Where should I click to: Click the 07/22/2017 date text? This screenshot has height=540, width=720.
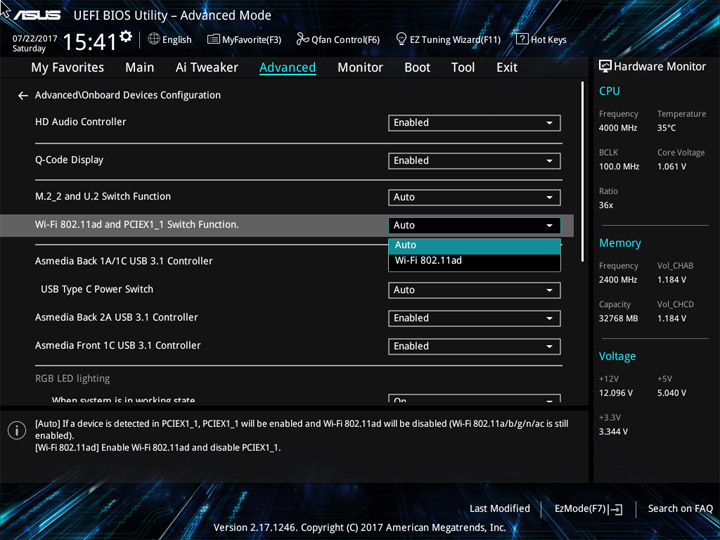click(x=34, y=39)
